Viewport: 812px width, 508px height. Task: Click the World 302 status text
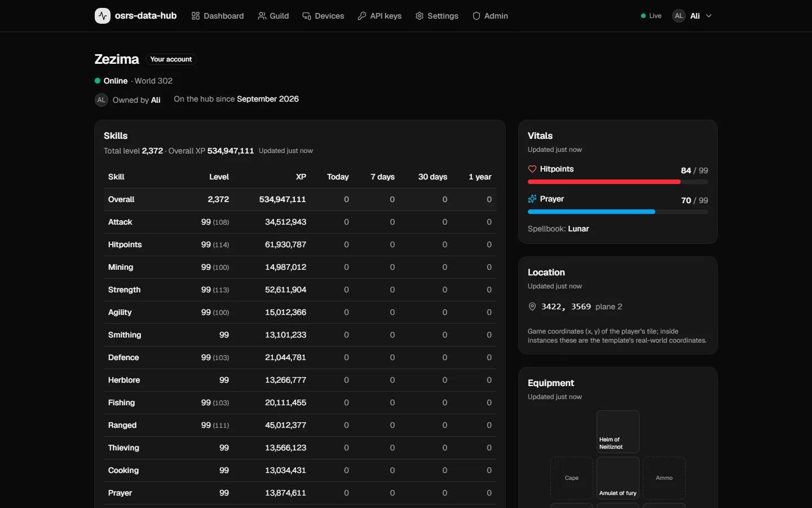(x=153, y=81)
